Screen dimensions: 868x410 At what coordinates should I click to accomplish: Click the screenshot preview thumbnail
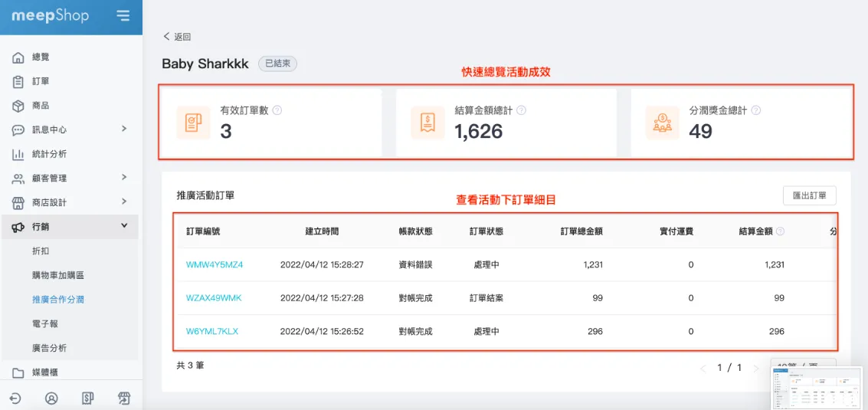click(819, 387)
